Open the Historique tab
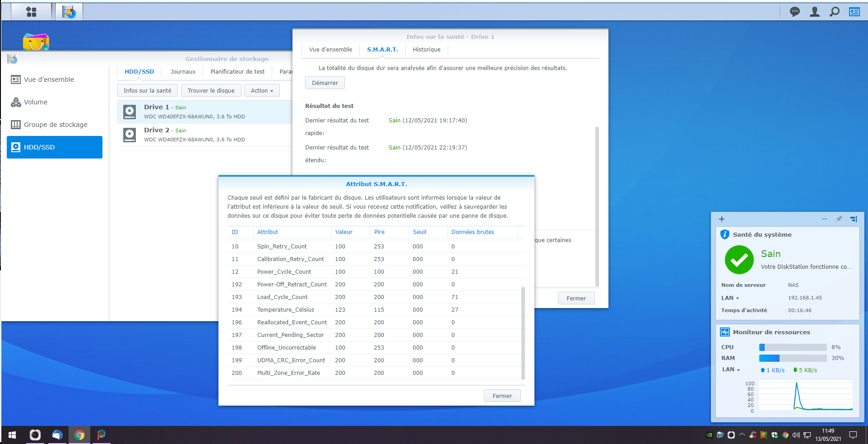 [427, 50]
